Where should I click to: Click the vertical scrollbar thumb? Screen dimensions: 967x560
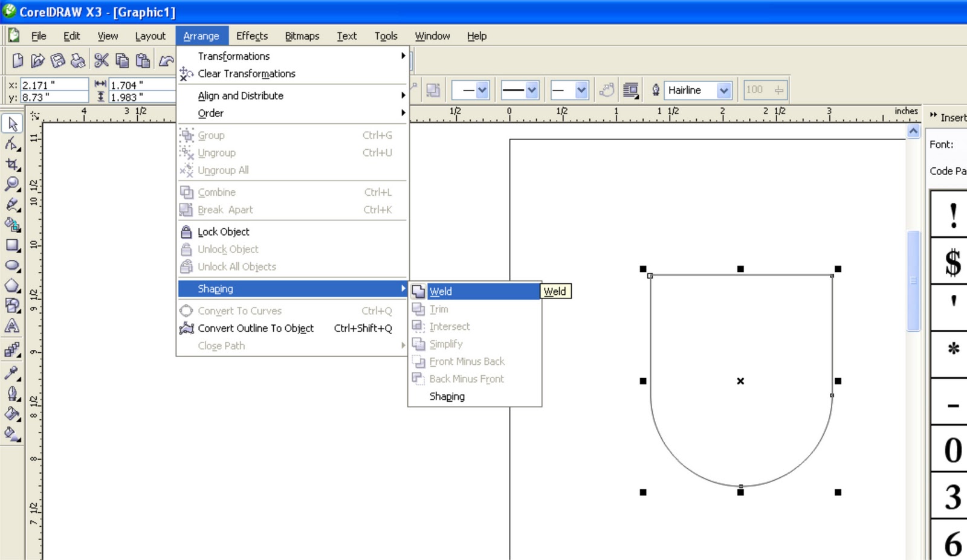point(913,281)
